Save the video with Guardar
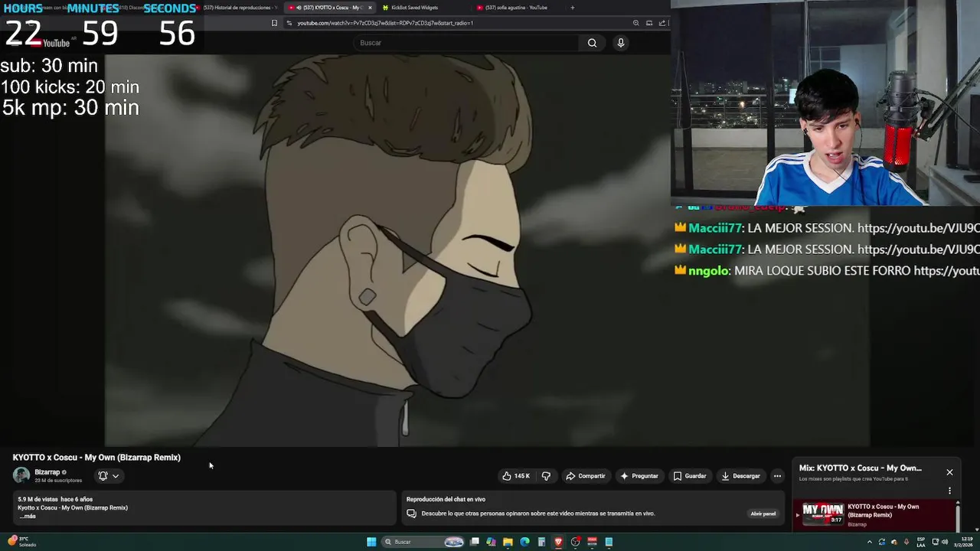The height and width of the screenshot is (551, 980). coord(690,476)
